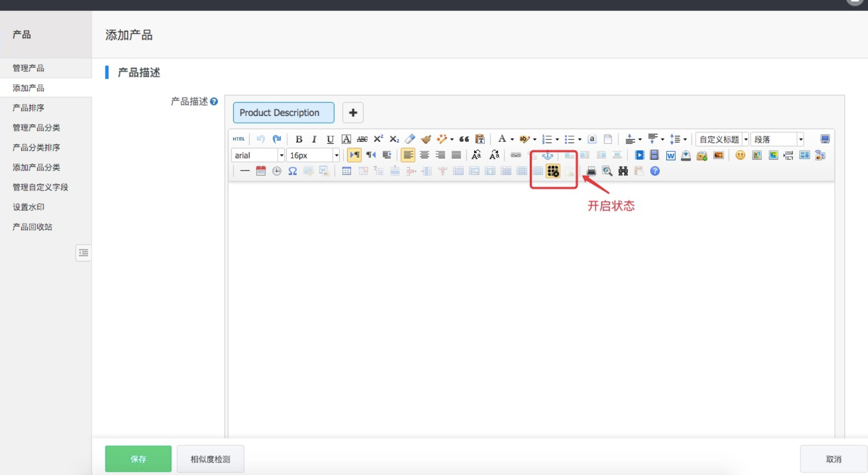Open 管理产品 in the sidebar menu

pyautogui.click(x=29, y=68)
